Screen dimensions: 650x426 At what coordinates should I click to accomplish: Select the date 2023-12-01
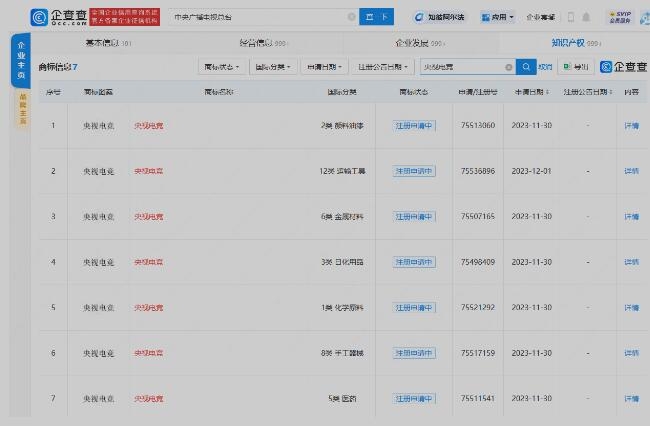tap(531, 171)
